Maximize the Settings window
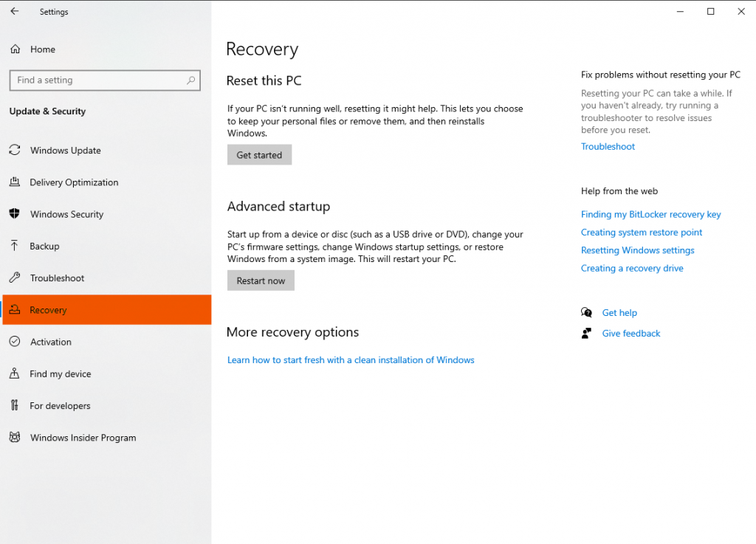 click(x=710, y=11)
